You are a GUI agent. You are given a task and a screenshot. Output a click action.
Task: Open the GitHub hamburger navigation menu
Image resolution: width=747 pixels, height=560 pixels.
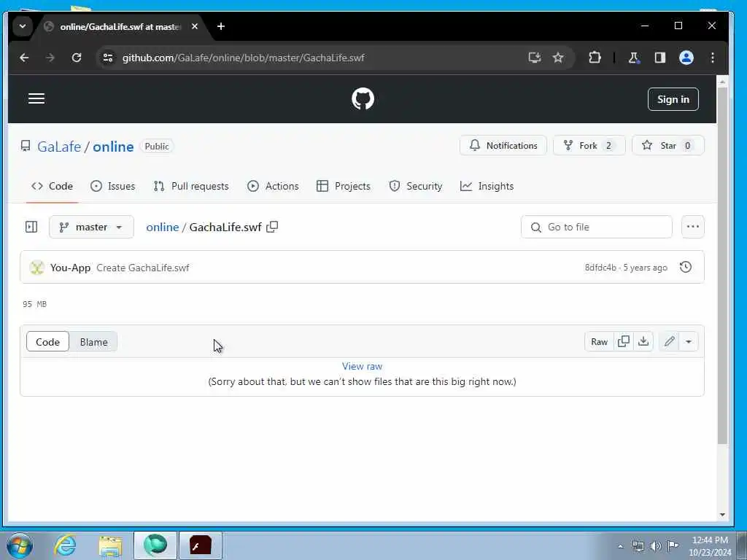click(x=36, y=99)
